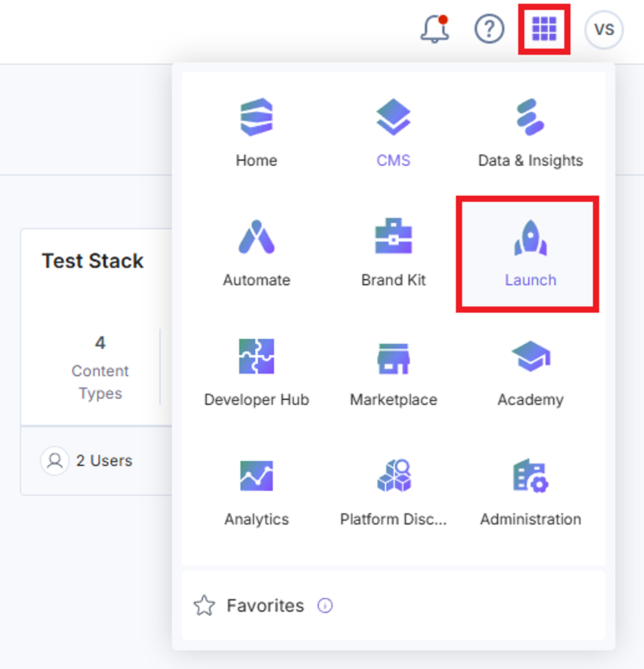
Task: Open the Brand Kit briefcase icon
Action: [393, 236]
